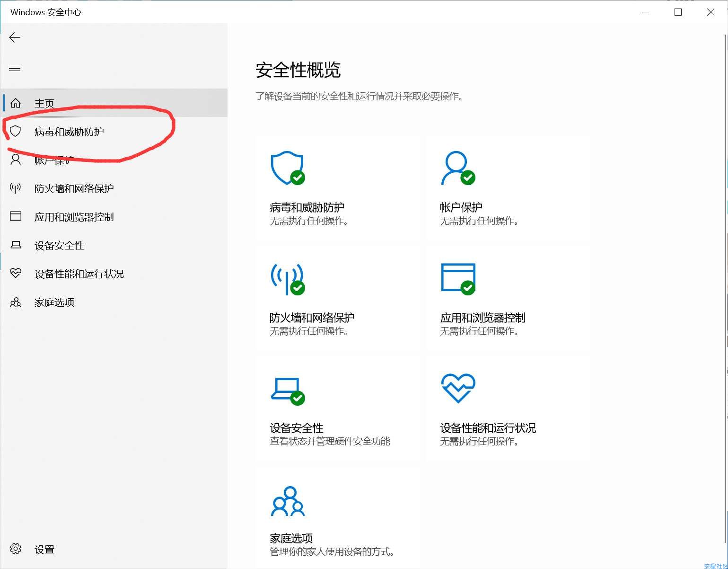The width and height of the screenshot is (728, 569).
Task: Click the large family icon of family options card
Action: tap(288, 501)
